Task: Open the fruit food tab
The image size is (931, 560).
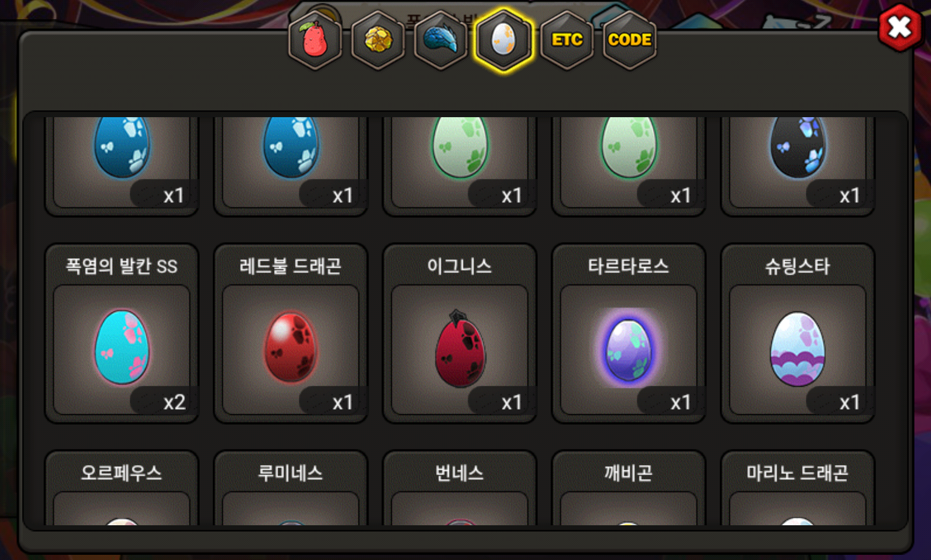Action: click(315, 40)
